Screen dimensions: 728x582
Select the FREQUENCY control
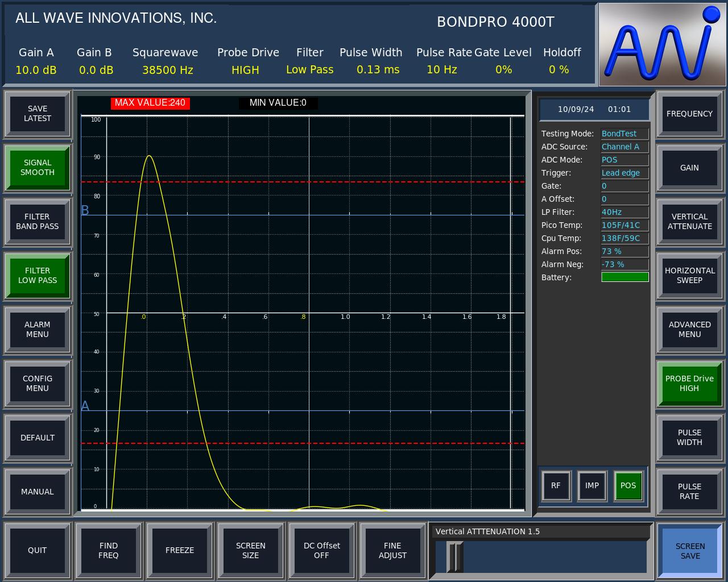[690, 114]
